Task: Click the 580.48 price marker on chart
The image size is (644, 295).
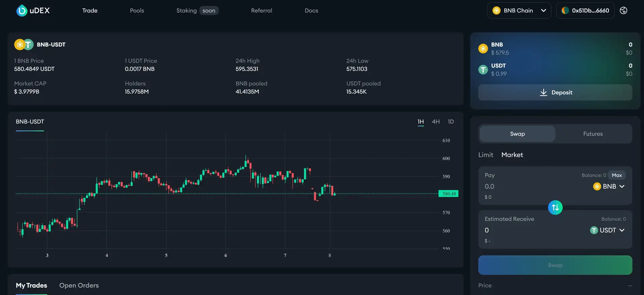Action: tap(448, 194)
